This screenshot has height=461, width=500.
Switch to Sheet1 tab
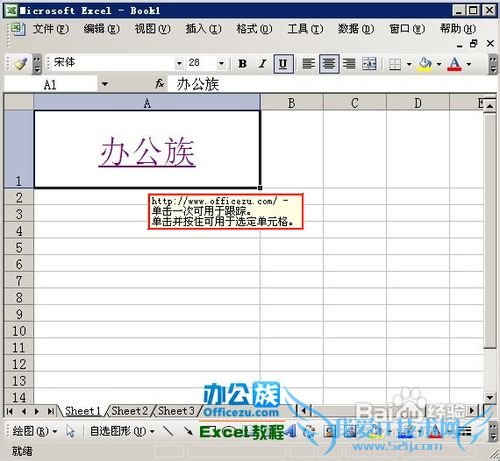[x=83, y=411]
